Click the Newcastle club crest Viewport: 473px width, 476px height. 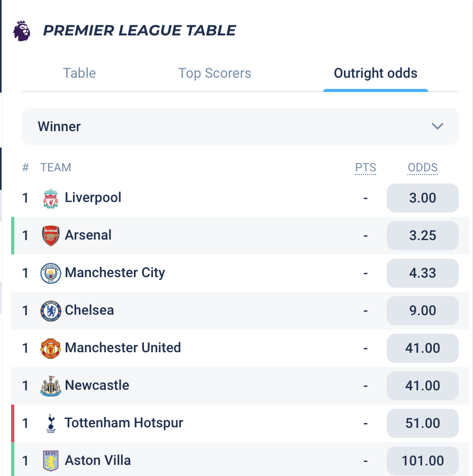[51, 386]
